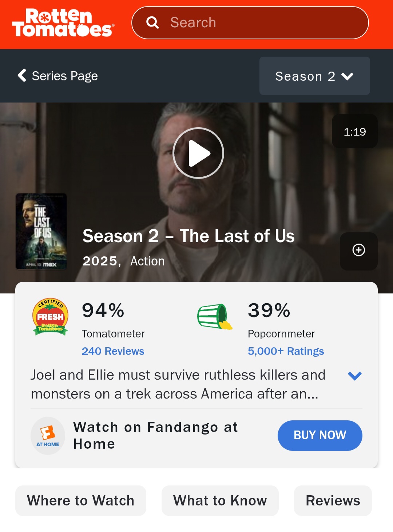Screen dimensions: 393x532
Task: Focus the Search input field
Action: pyautogui.click(x=250, y=23)
